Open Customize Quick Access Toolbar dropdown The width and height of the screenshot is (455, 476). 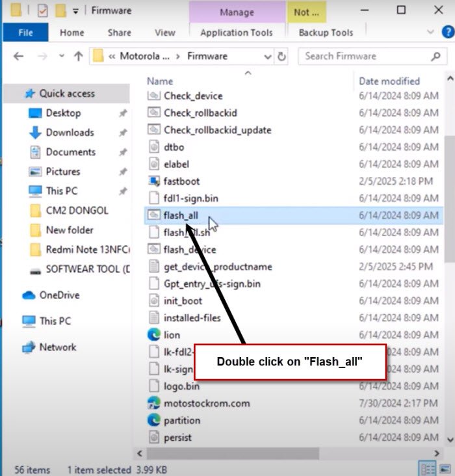pos(75,12)
